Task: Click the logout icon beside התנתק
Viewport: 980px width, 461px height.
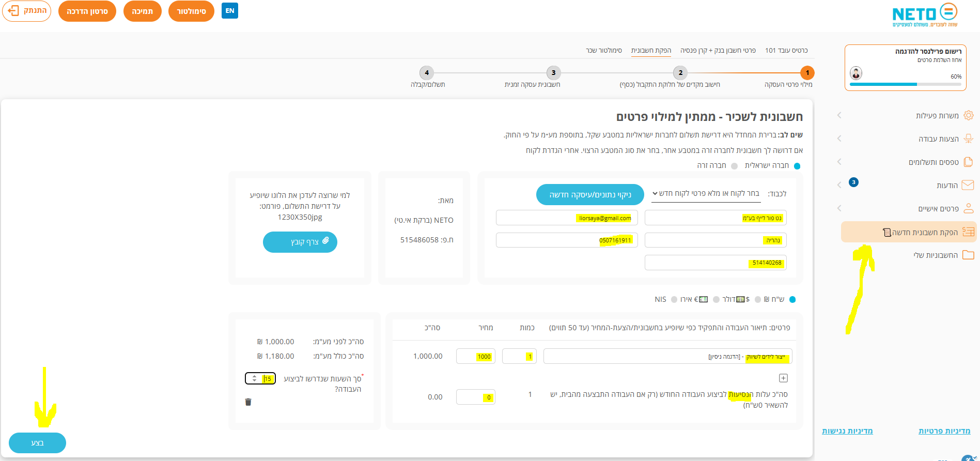Action: [x=14, y=11]
